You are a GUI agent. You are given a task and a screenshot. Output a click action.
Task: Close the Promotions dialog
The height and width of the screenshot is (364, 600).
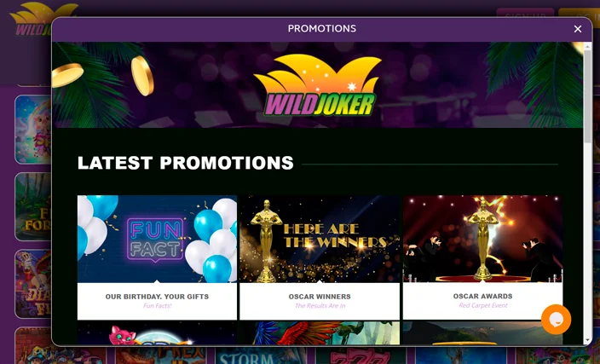point(578,29)
